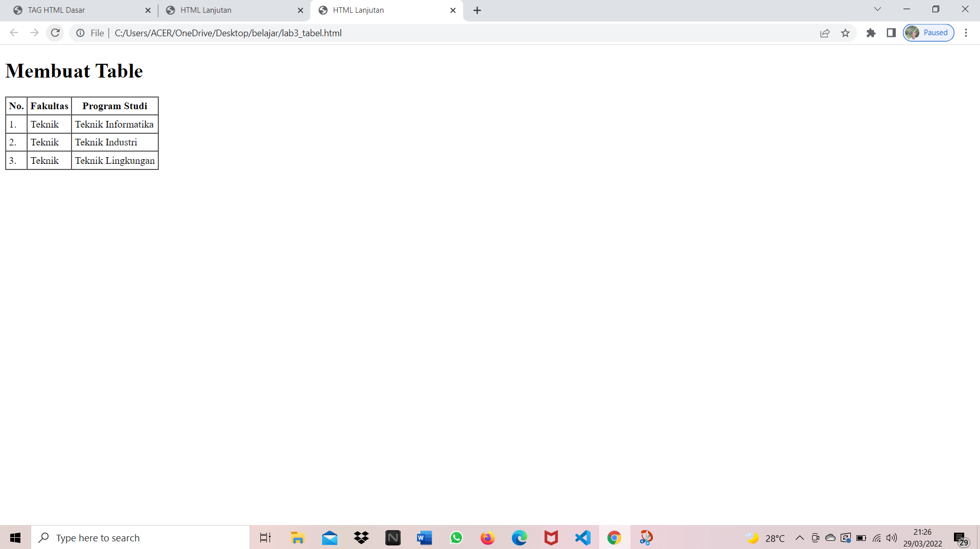The width and height of the screenshot is (980, 549).
Task: Toggle the Task View button
Action: click(x=265, y=537)
